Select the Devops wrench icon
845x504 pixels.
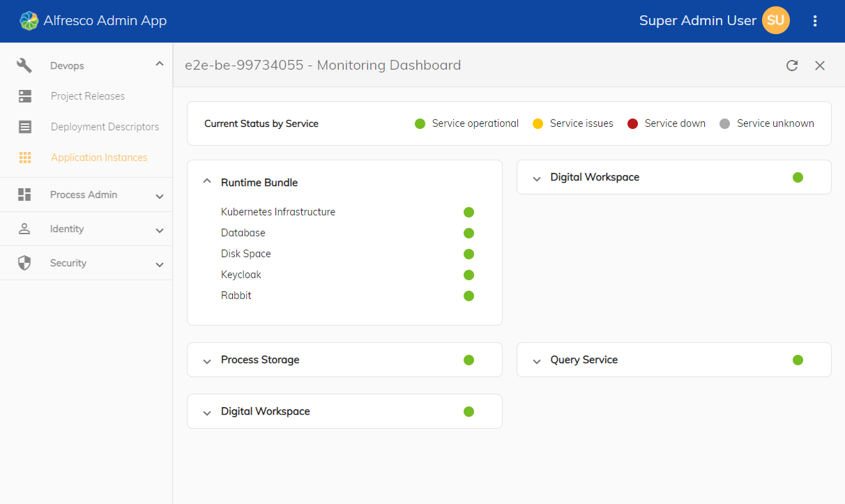pyautogui.click(x=23, y=65)
